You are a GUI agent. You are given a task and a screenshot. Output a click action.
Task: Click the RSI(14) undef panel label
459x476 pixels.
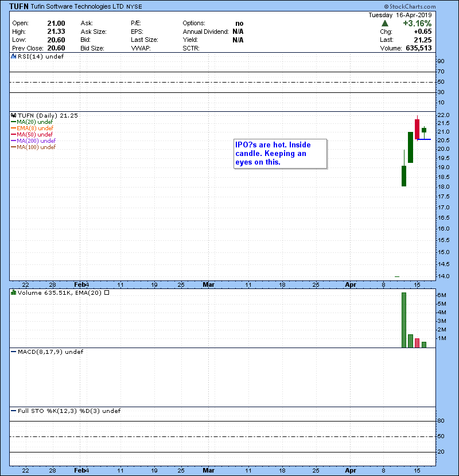(41, 56)
